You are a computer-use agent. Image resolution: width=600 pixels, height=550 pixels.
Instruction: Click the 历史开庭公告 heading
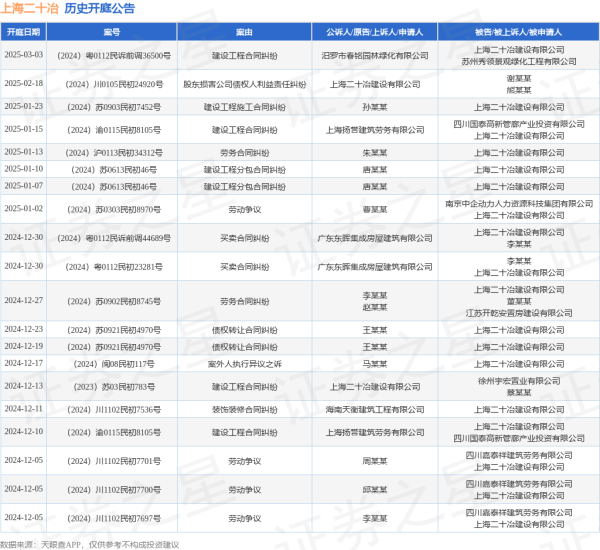99,8
